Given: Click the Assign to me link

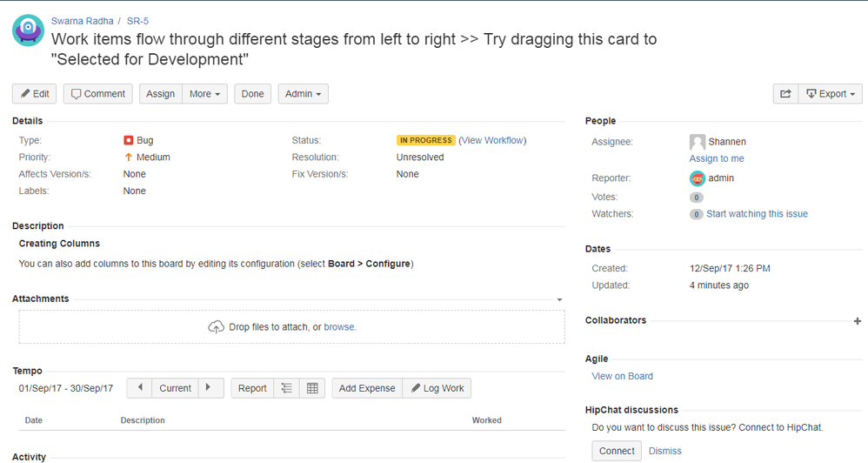Looking at the screenshot, I should pyautogui.click(x=717, y=158).
